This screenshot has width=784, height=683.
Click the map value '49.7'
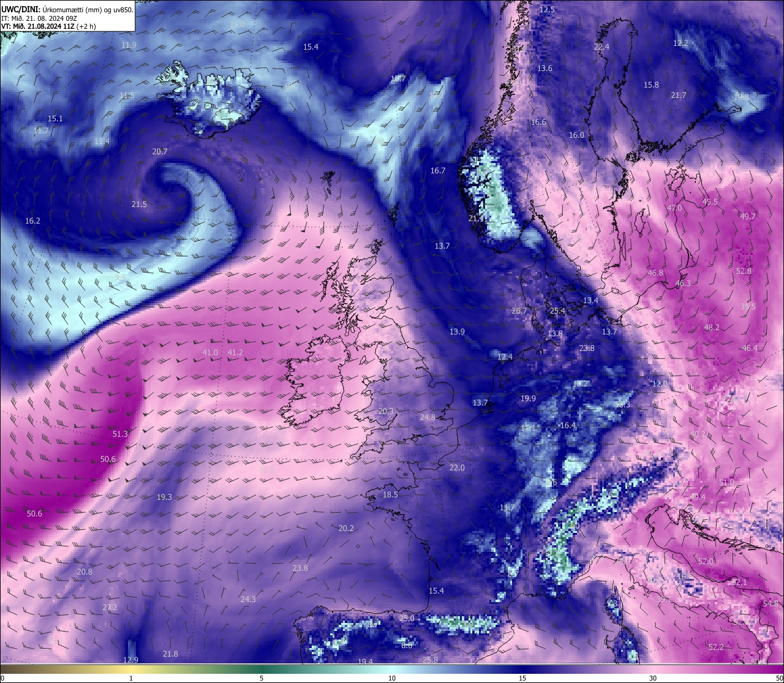point(747,217)
